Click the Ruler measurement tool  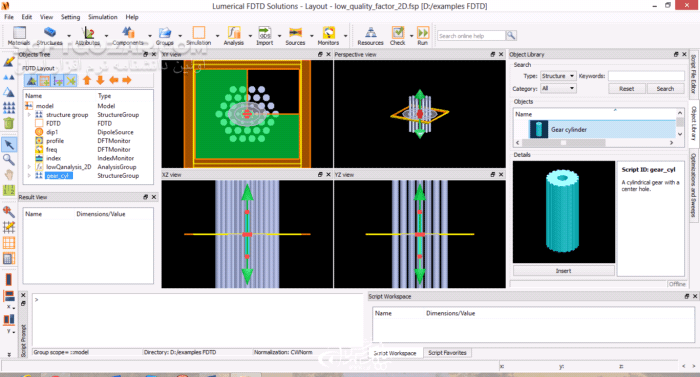(x=9, y=190)
